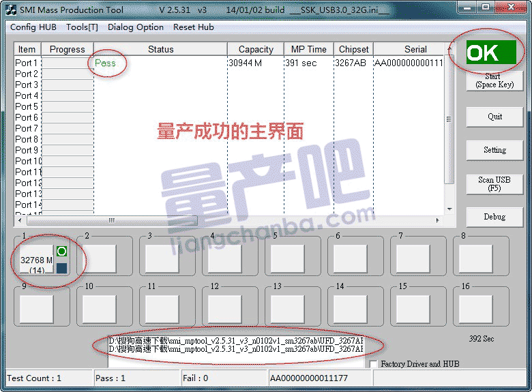
Task: Click the Debug button
Action: pos(494,217)
